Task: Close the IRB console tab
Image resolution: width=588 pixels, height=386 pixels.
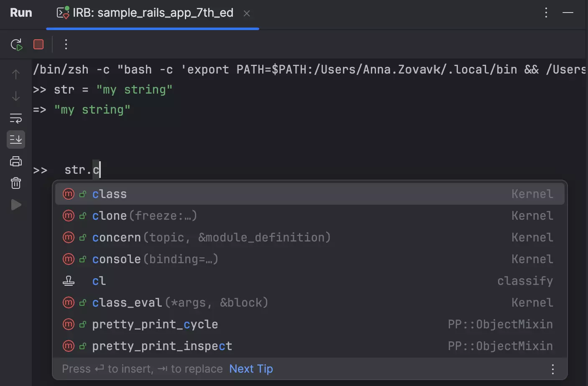Action: coord(247,13)
